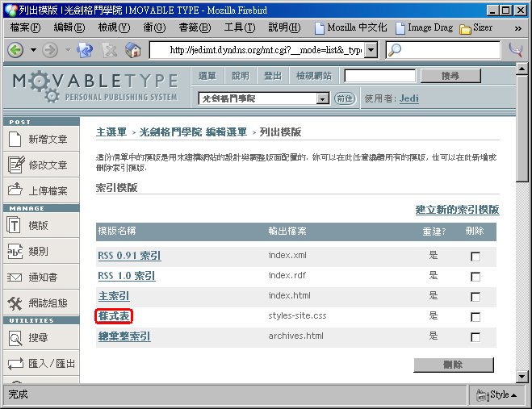Click the vertical scrollbar thumb
Viewport: 532px width, 409px height.
click(x=522, y=128)
